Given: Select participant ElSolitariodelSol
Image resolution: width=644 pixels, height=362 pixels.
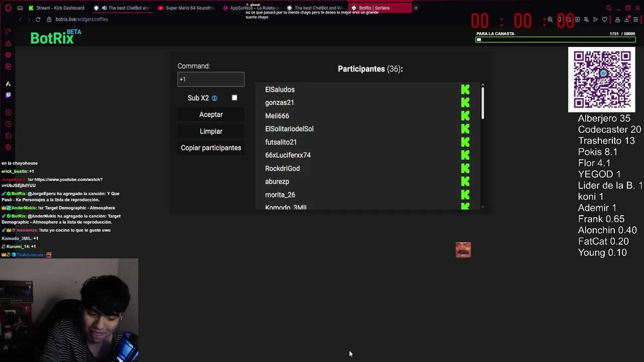Looking at the screenshot, I should 289,129.
